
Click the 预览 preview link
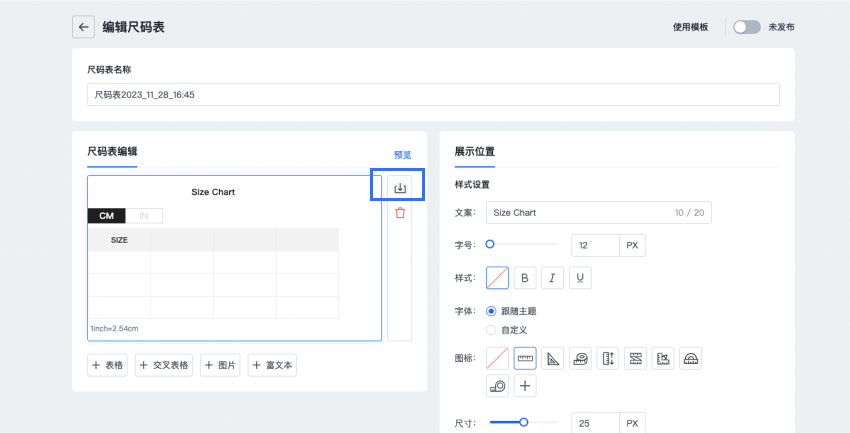pos(402,155)
